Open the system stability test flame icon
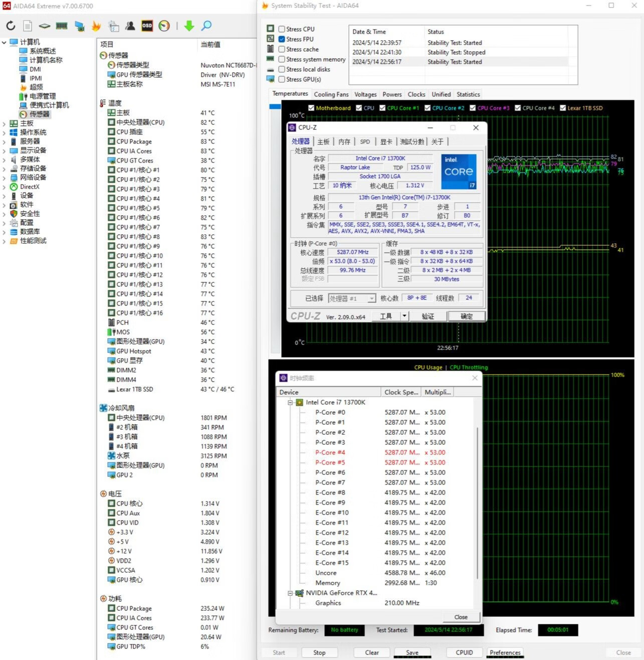This screenshot has height=660, width=644. [96, 26]
